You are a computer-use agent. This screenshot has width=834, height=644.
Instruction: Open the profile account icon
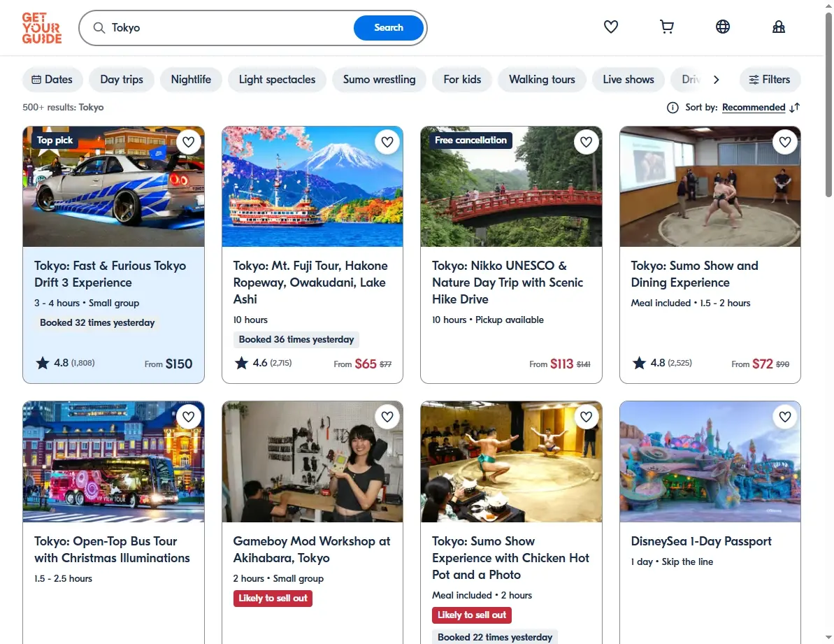[x=779, y=27]
